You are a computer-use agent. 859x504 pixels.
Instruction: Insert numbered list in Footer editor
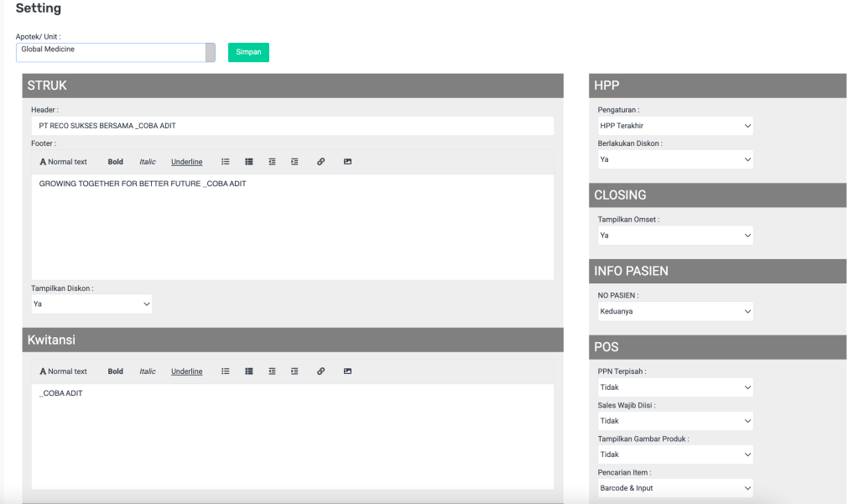(x=249, y=162)
